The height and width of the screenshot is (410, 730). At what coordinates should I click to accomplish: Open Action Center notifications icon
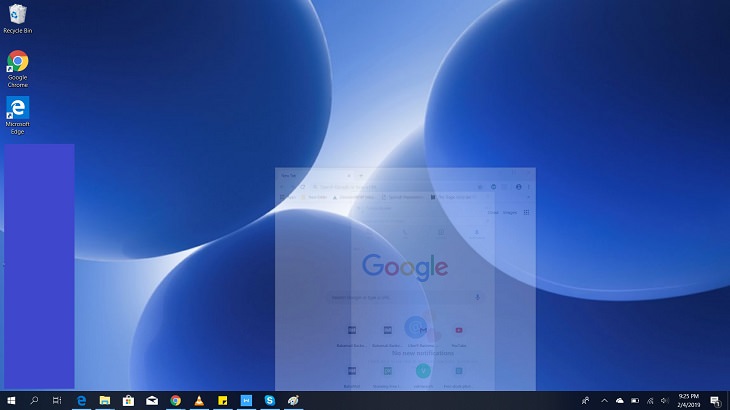point(716,400)
